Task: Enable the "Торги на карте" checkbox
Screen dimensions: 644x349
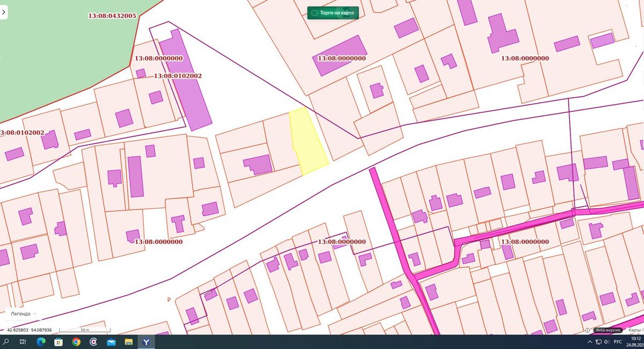Action: tap(314, 13)
